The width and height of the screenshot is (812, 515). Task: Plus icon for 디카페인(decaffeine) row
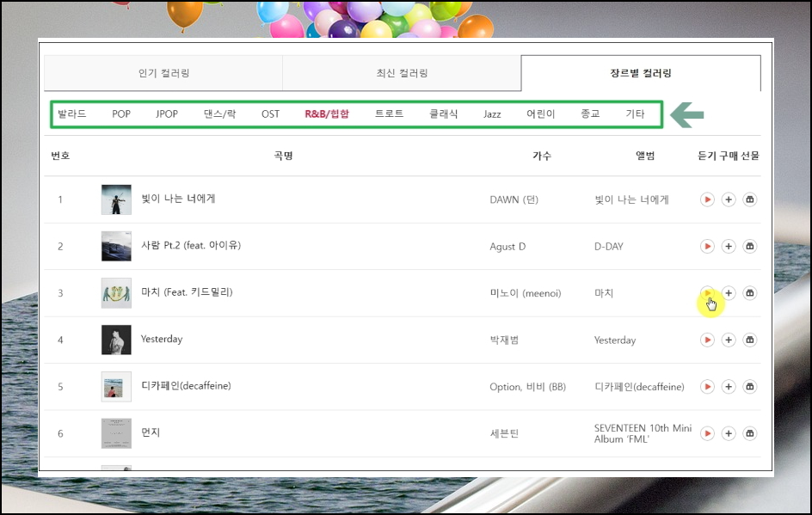[728, 387]
